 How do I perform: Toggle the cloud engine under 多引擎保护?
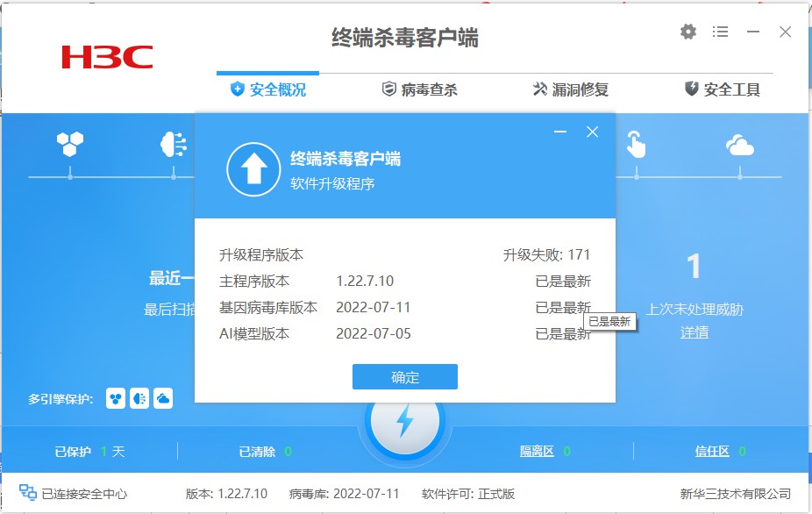coord(163,398)
